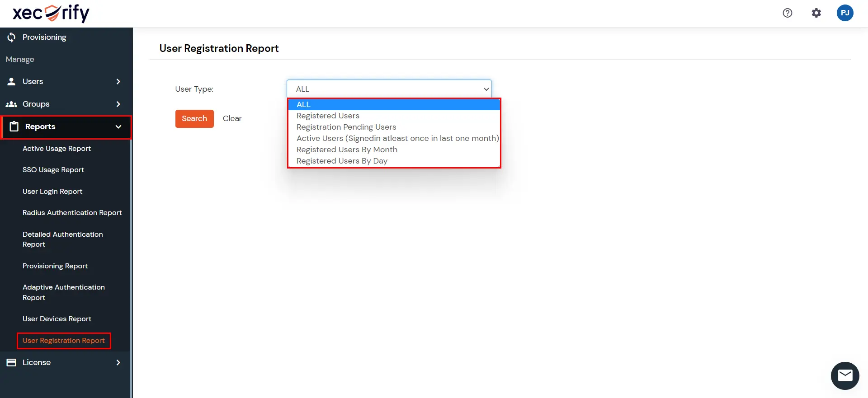
Task: Open Active Usage Report
Action: tap(57, 149)
